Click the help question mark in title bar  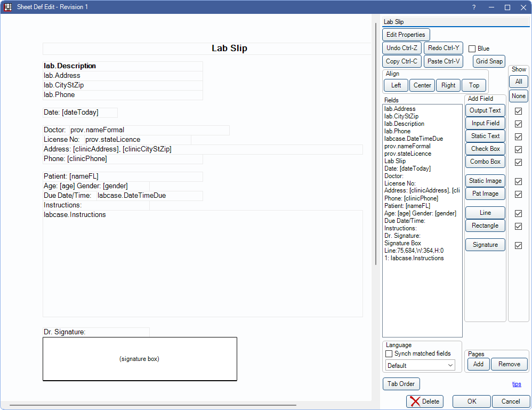pyautogui.click(x=473, y=7)
